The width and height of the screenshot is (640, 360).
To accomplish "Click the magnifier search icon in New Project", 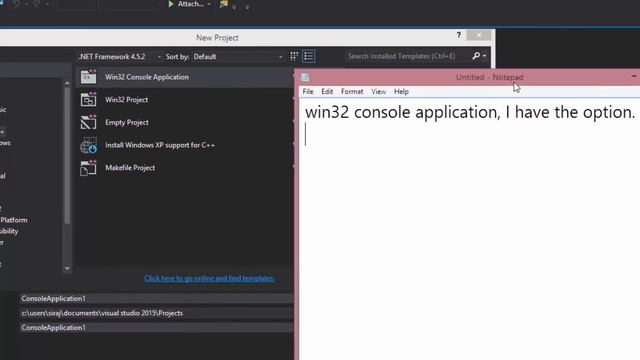I will tap(476, 56).
